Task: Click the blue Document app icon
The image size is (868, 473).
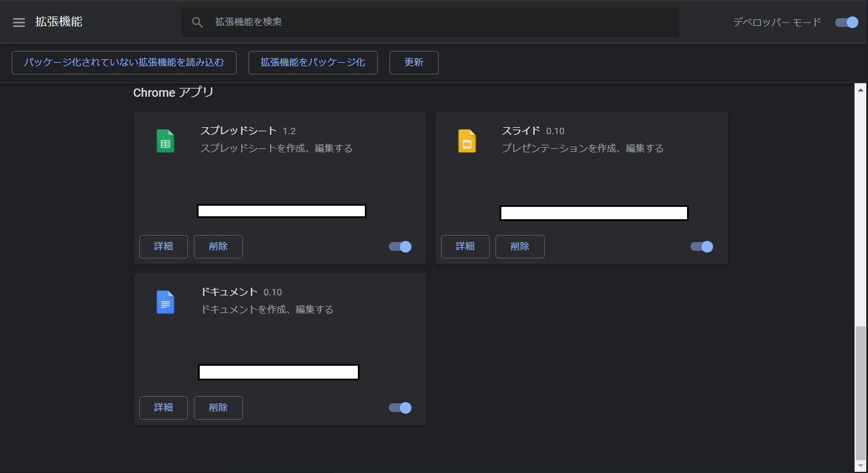Action: coord(166,302)
